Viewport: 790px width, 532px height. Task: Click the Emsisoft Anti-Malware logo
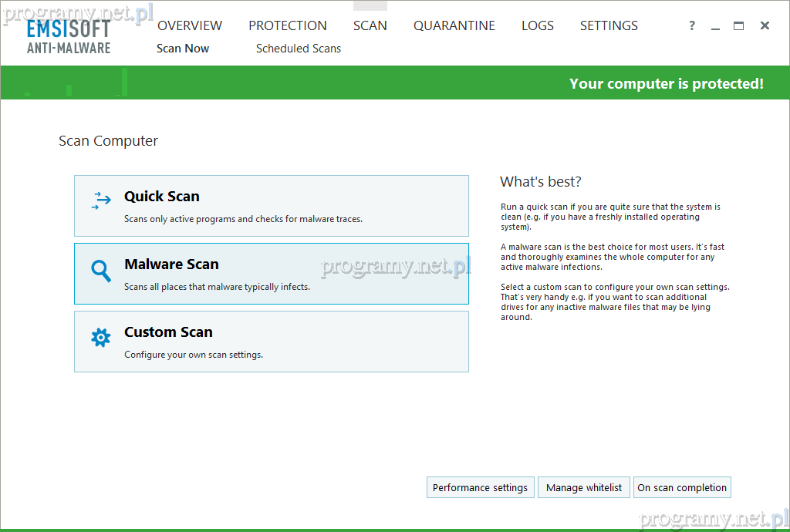pos(69,37)
